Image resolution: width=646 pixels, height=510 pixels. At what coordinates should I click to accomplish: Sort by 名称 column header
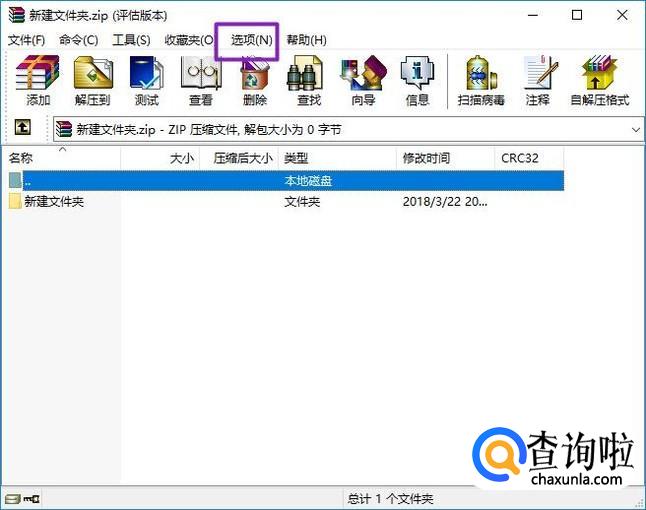(63, 158)
